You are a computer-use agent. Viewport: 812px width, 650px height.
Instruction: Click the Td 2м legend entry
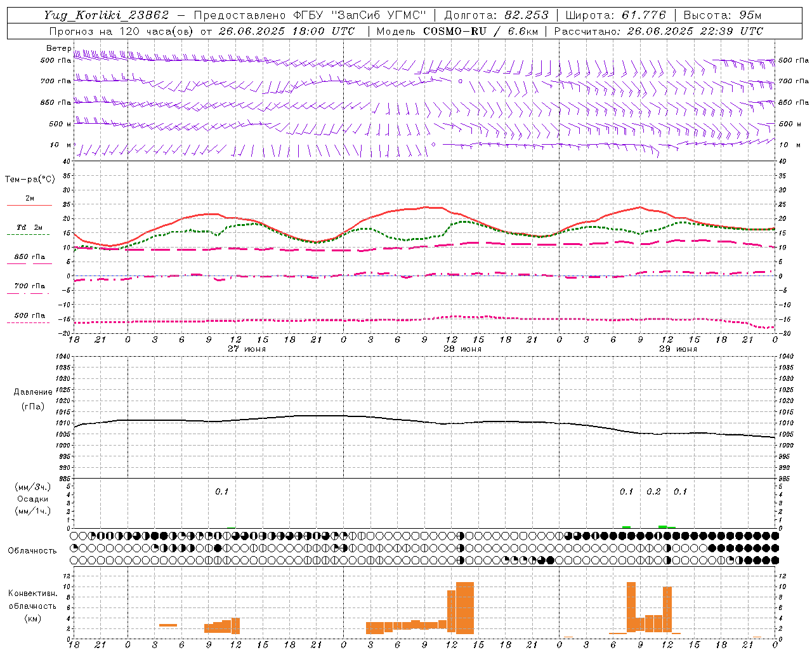(x=30, y=227)
